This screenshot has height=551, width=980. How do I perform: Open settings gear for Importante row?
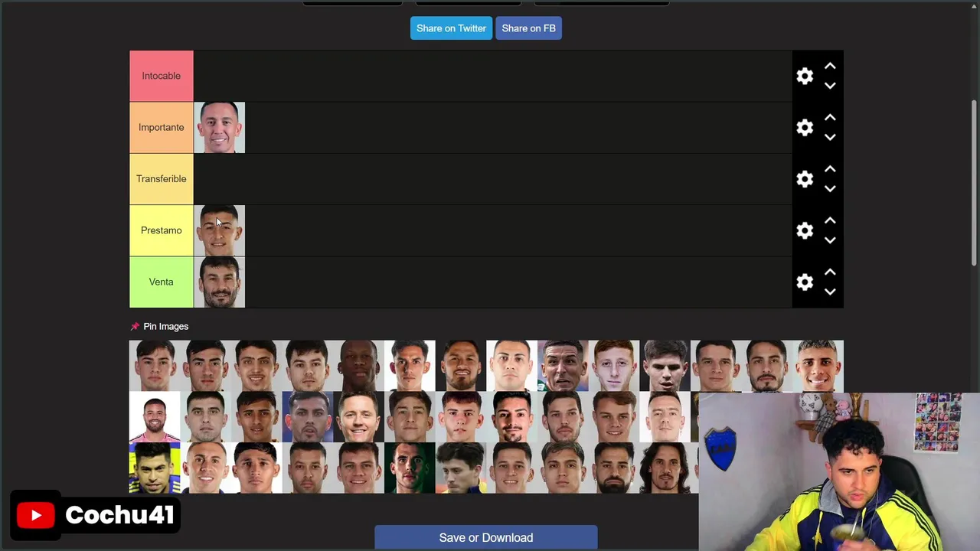(805, 128)
